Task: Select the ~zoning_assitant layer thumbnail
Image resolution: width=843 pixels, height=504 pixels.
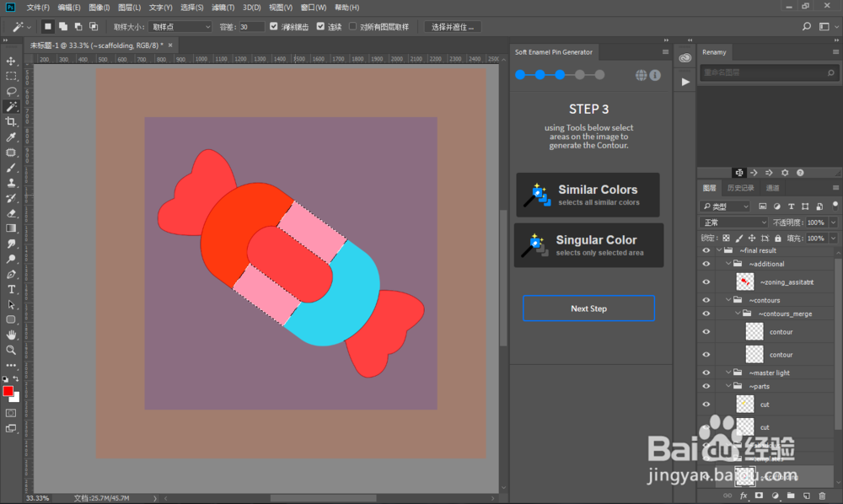Action: (x=744, y=282)
